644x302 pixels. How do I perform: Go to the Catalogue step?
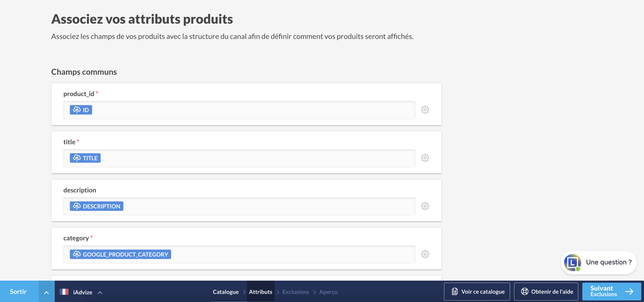click(x=225, y=292)
